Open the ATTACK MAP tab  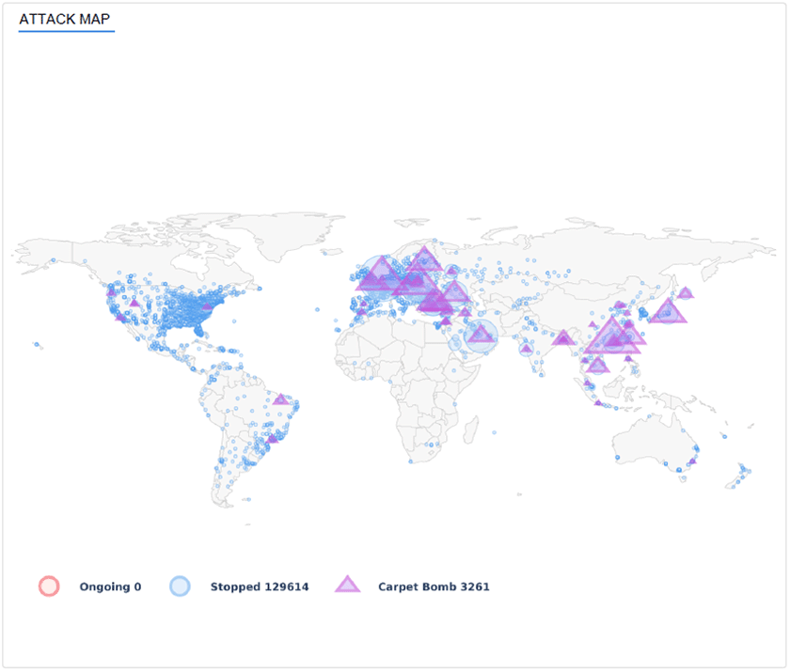pyautogui.click(x=65, y=20)
